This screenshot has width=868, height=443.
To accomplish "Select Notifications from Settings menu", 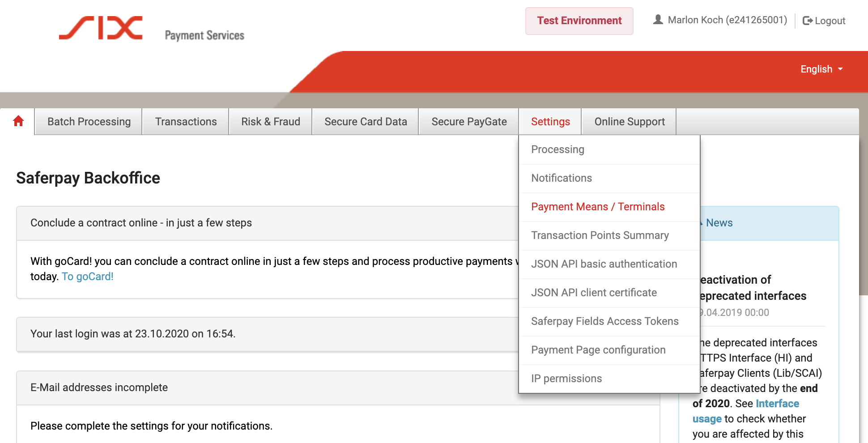I will pos(609,178).
